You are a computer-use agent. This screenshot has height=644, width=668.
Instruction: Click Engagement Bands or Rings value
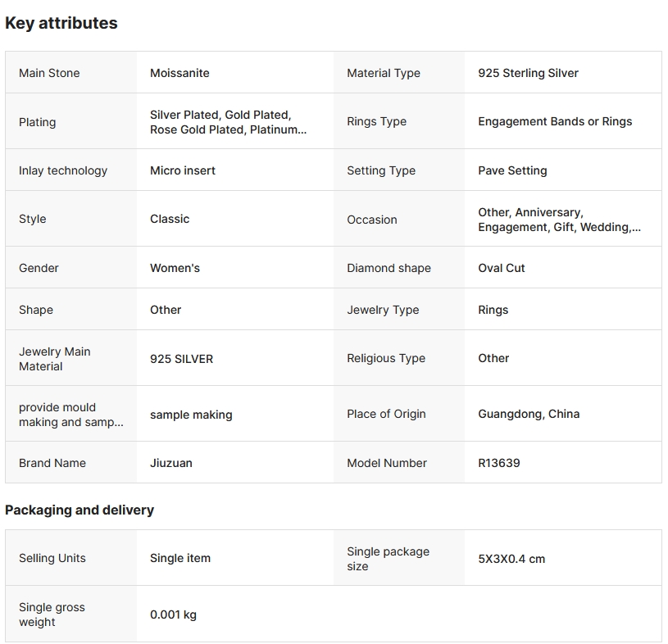[x=555, y=121]
